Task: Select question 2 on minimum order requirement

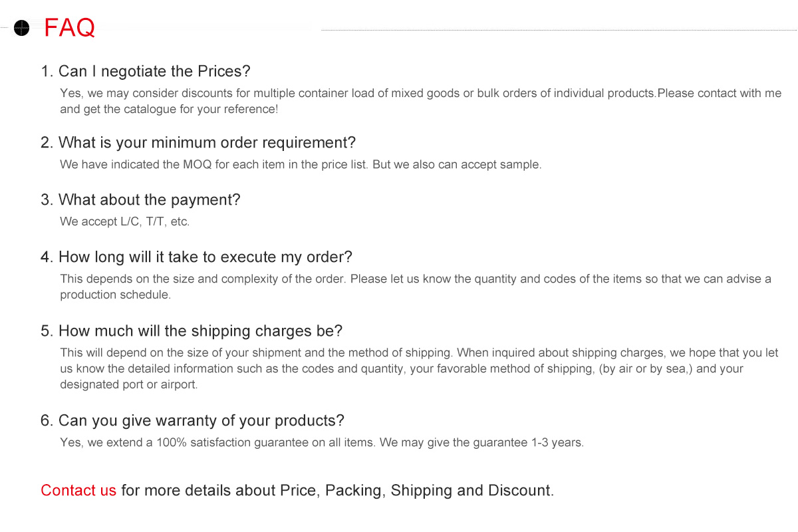Action: pos(198,142)
